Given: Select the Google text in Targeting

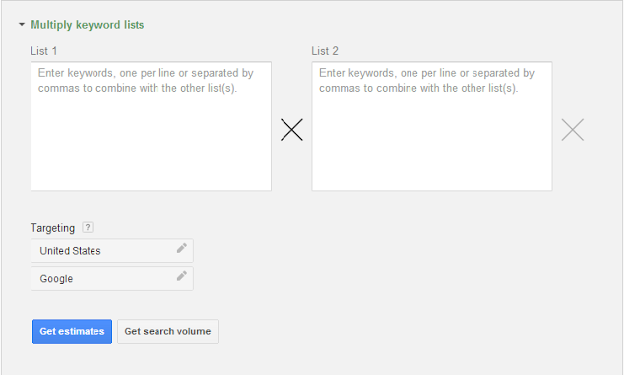Looking at the screenshot, I should click(56, 279).
